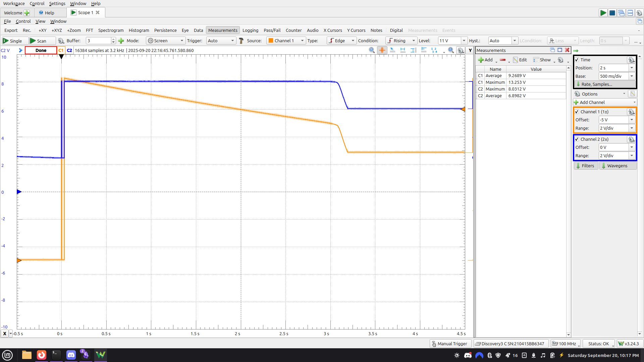
Task: Click the notes pencil icon beside Options
Action: (632, 94)
